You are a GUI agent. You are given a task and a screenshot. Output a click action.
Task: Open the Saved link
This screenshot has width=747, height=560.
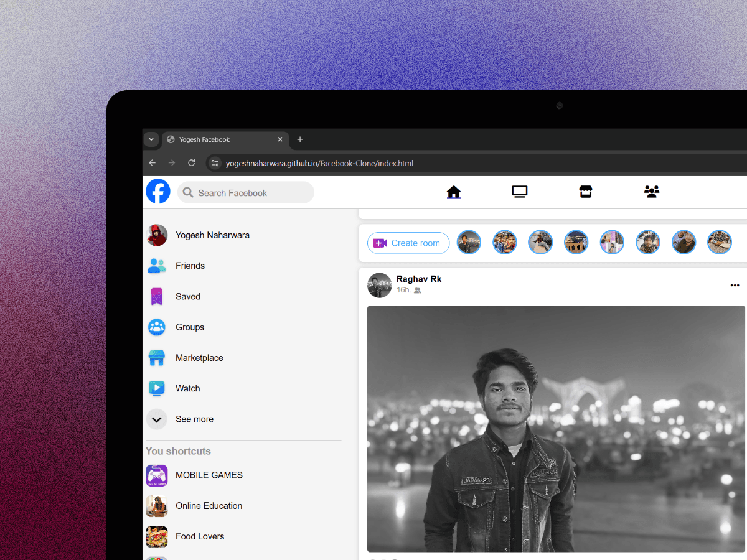click(188, 296)
